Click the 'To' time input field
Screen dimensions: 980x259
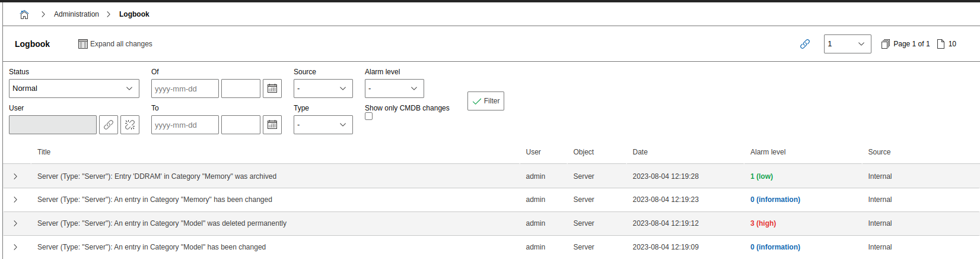pyautogui.click(x=240, y=125)
